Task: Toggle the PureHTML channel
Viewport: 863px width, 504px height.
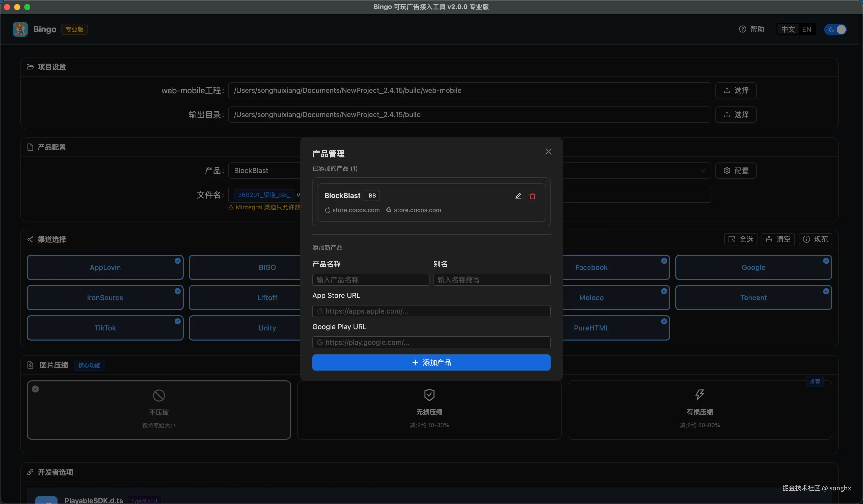Action: [616, 328]
